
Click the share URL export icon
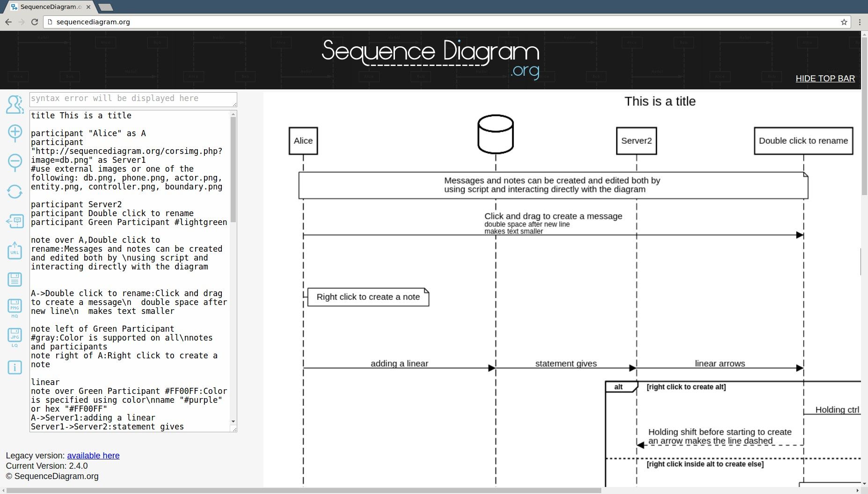point(15,250)
